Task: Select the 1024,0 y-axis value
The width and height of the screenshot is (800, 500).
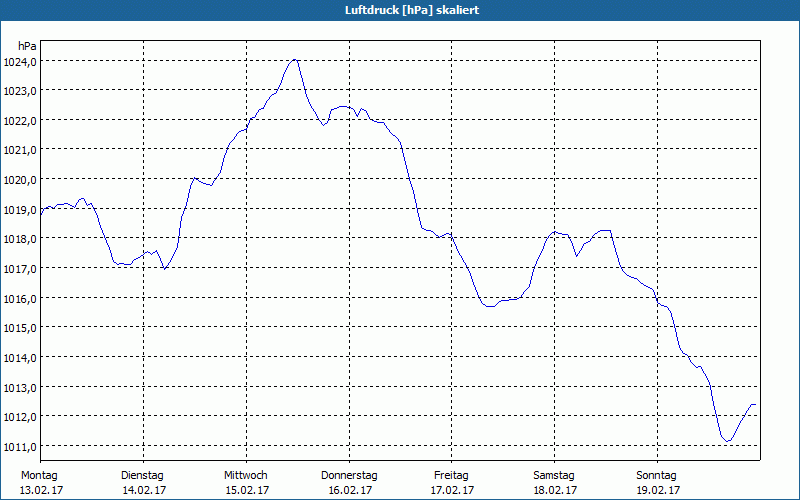Action: pyautogui.click(x=20, y=62)
